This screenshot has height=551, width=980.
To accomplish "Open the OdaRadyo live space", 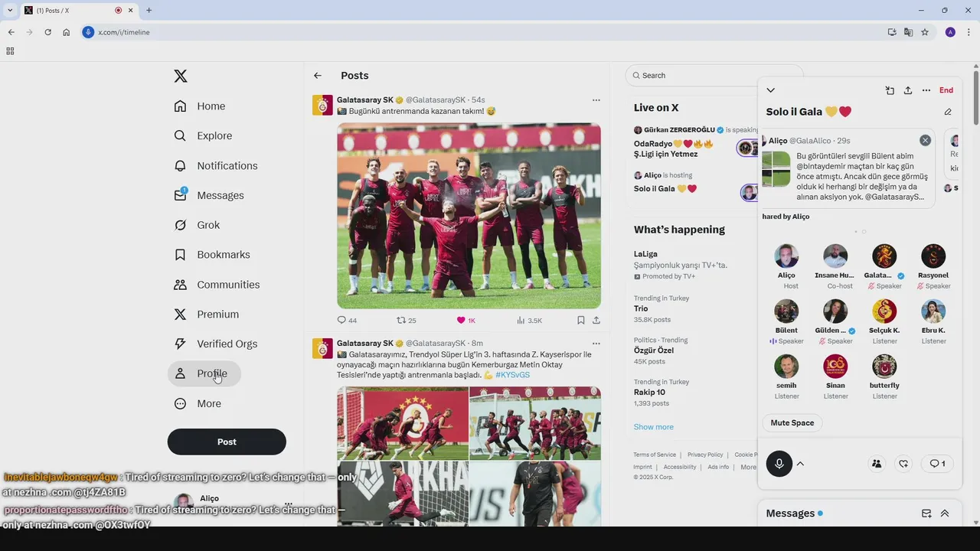I will (x=674, y=148).
